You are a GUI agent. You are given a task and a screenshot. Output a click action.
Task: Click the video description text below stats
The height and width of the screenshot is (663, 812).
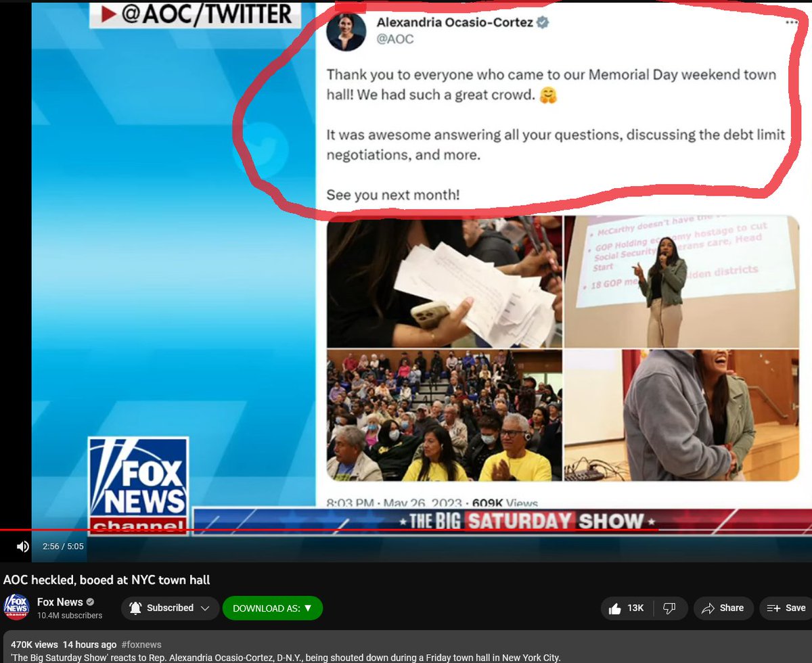[x=286, y=658]
